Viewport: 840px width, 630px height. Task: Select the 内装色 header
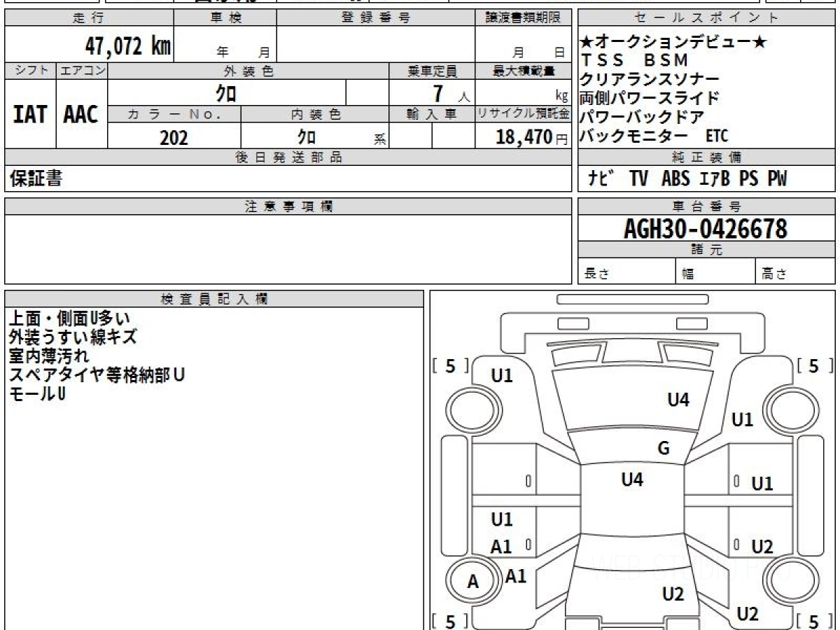pyautogui.click(x=315, y=114)
